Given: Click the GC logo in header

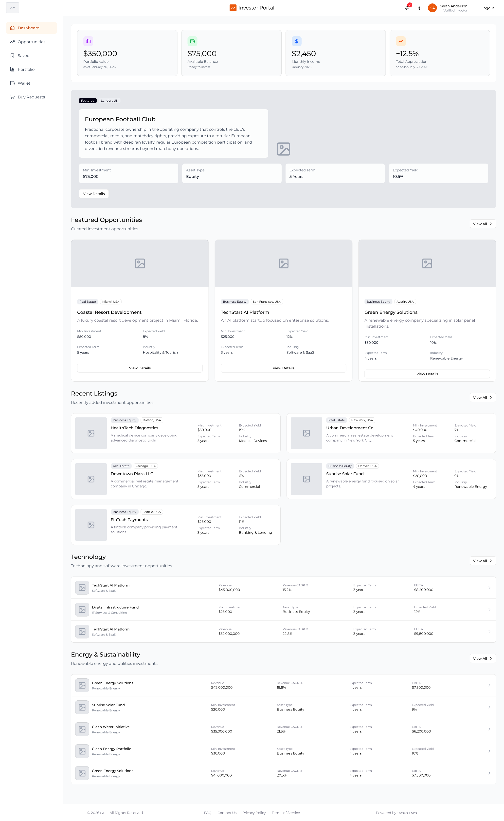Looking at the screenshot, I should click(13, 8).
